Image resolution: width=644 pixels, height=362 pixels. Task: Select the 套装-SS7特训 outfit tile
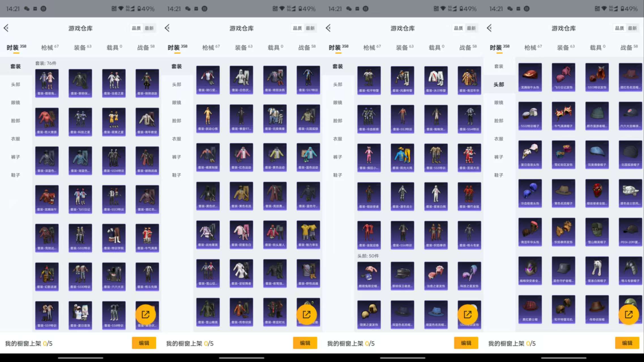[308, 80]
